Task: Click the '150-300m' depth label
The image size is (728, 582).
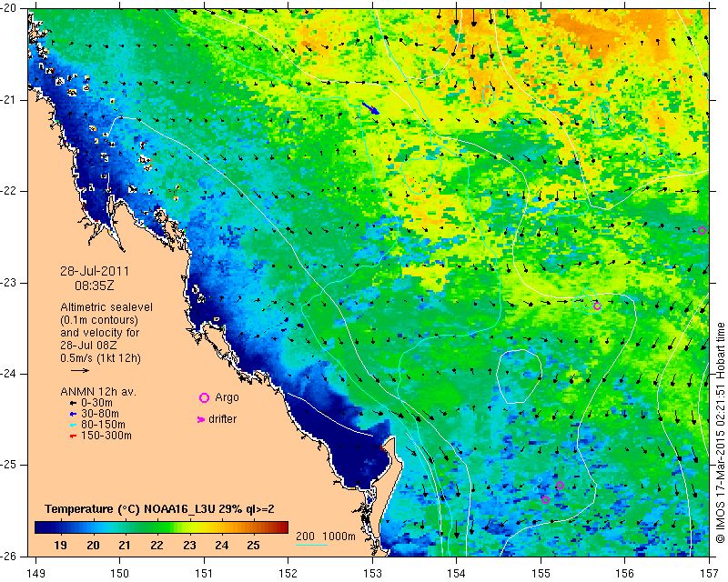Action: pyautogui.click(x=106, y=436)
